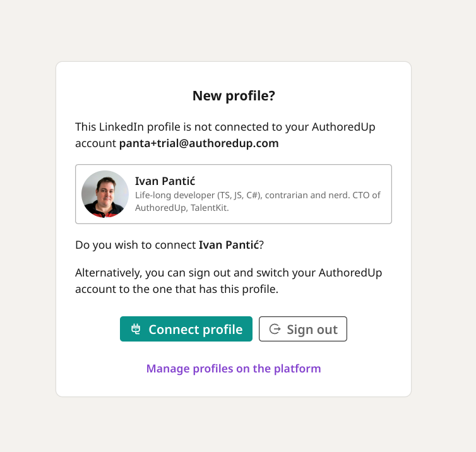The width and height of the screenshot is (476, 452).
Task: Click the Alternatively, you can sign out paragraph
Action: point(229,281)
